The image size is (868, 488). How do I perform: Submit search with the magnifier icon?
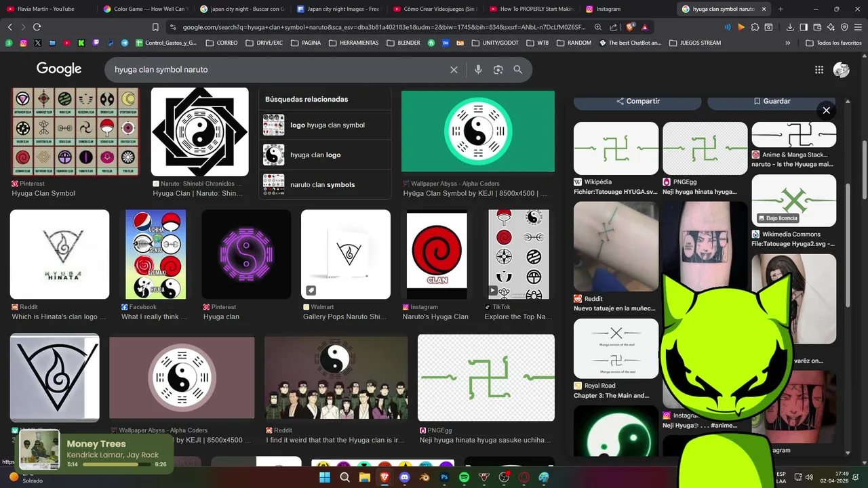point(518,70)
